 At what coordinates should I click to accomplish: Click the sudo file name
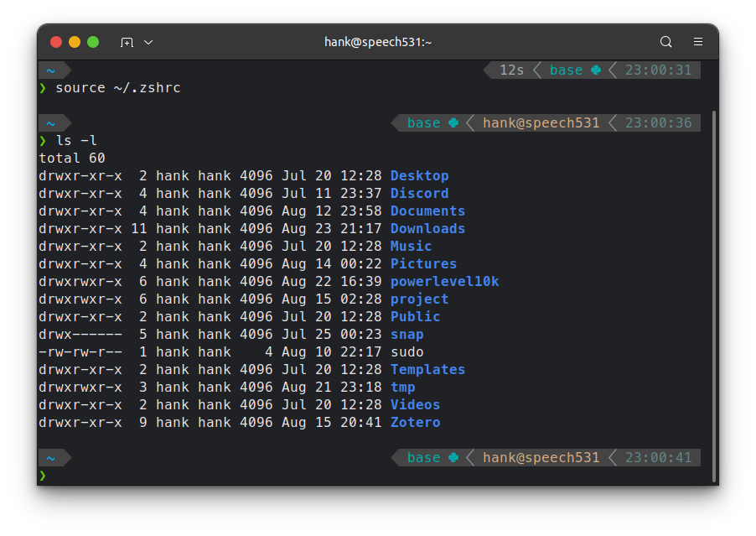coord(406,352)
